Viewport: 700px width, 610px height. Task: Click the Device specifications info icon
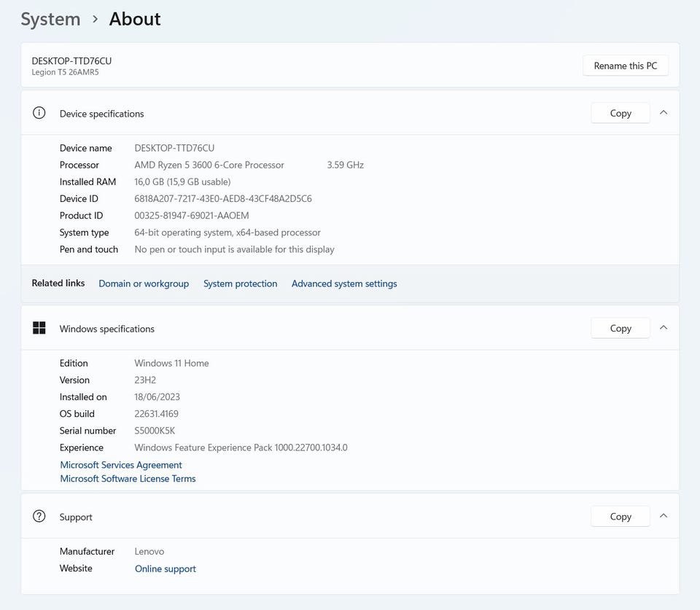pos(39,113)
